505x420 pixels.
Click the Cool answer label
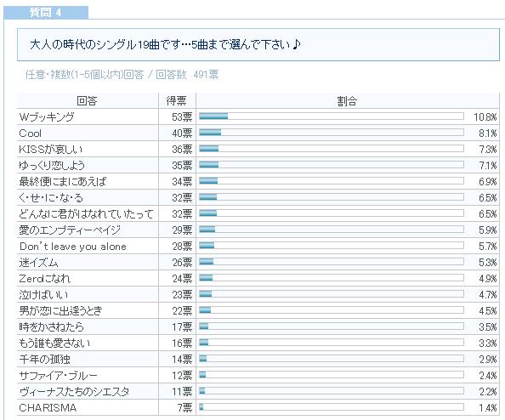click(31, 133)
